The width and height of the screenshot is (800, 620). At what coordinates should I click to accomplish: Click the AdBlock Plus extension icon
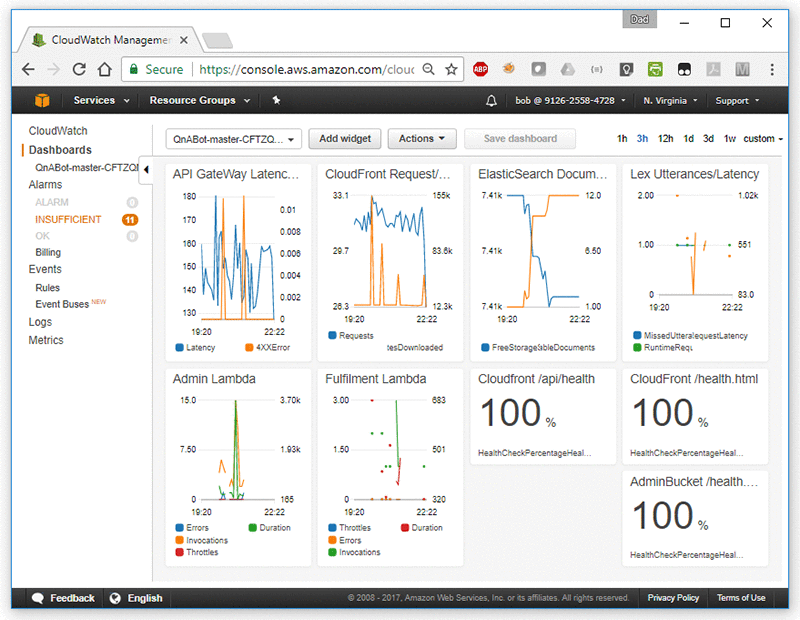[x=480, y=69]
